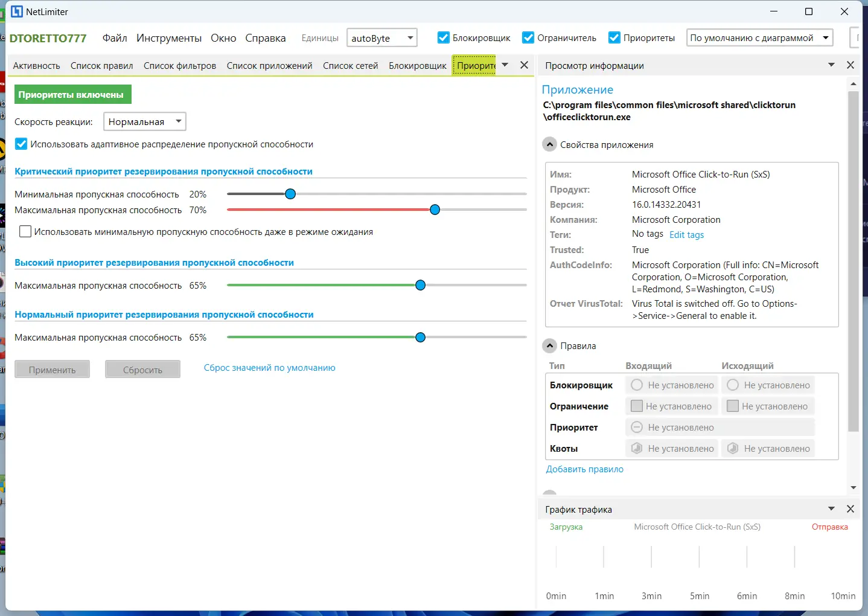Open the Просмотр информации panel options arrow
The width and height of the screenshot is (868, 616).
click(x=831, y=65)
